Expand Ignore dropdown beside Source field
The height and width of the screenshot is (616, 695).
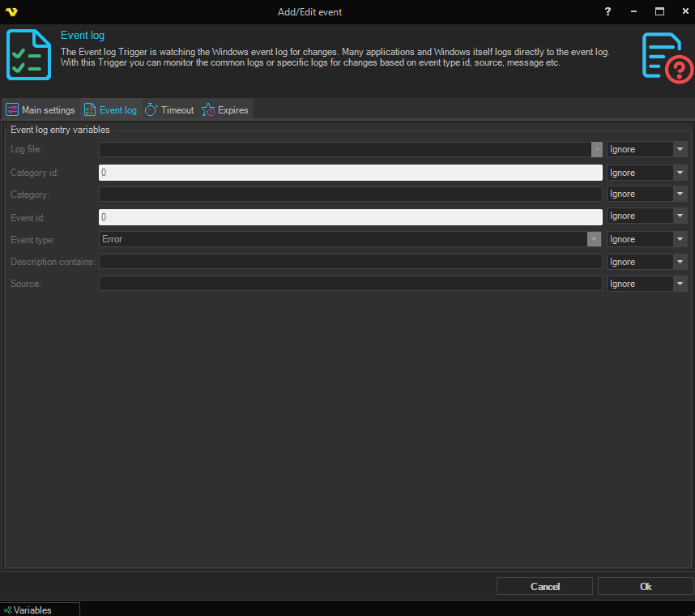[x=680, y=284]
